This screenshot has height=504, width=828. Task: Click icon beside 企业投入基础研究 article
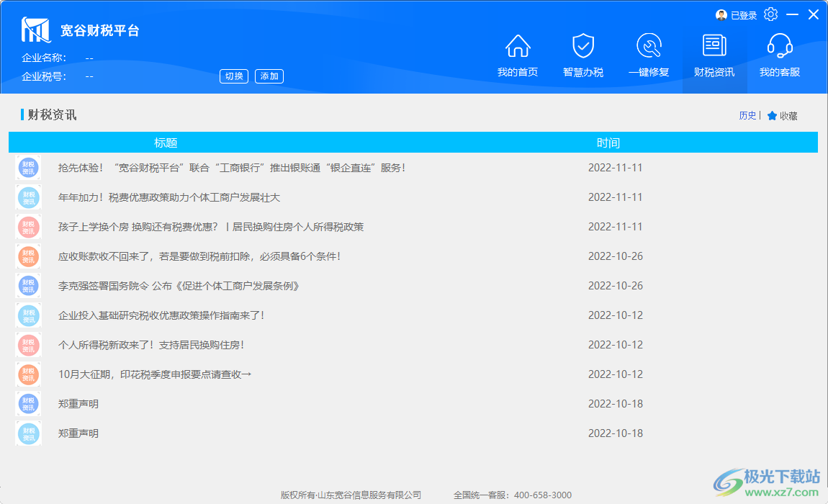[x=29, y=315]
